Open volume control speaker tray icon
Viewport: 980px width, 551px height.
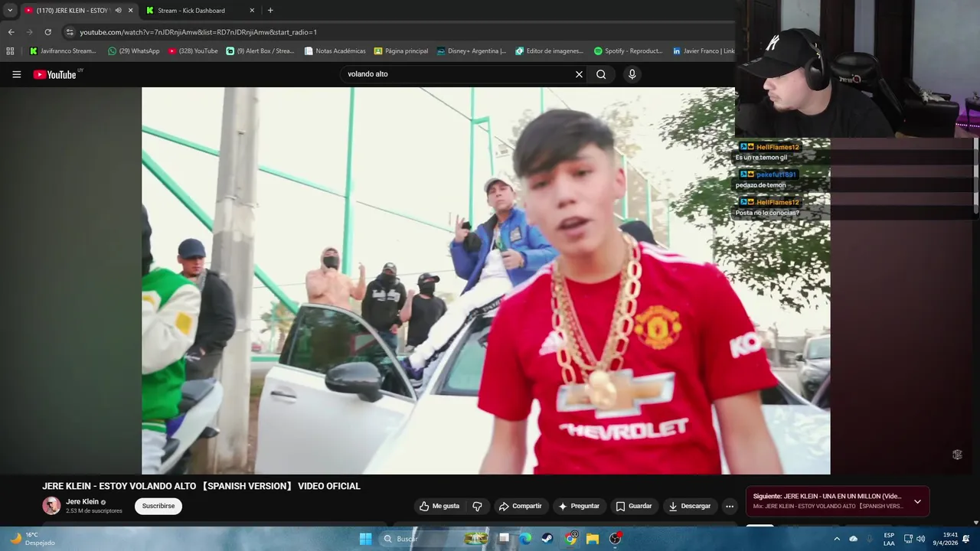tap(921, 539)
